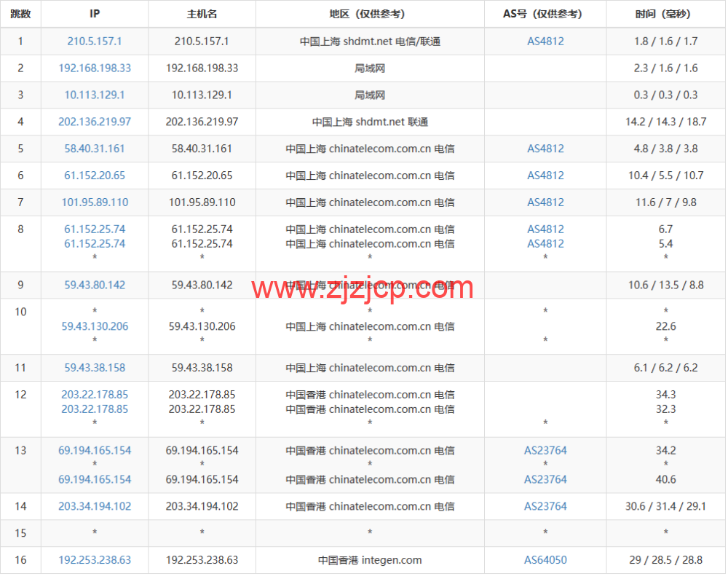Viewport: 728px width, 579px height.
Task: Click the 101.95.89.110 link at hop 7
Action: [x=94, y=202]
